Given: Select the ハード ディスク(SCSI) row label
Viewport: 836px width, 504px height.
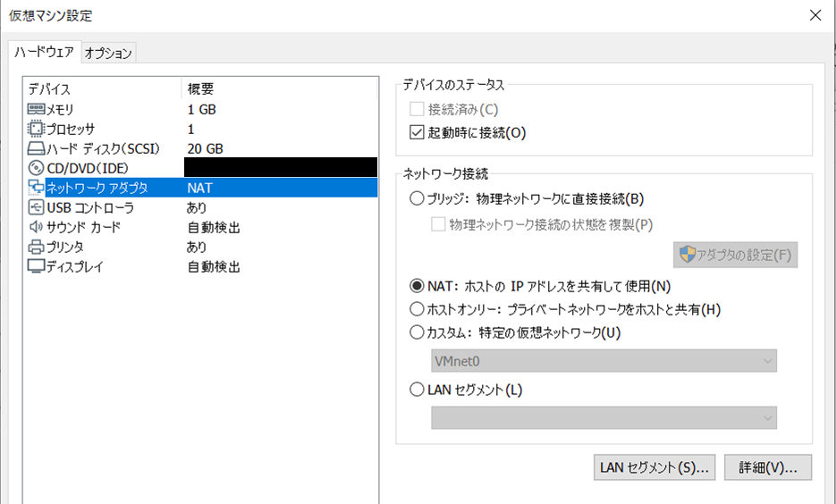Looking at the screenshot, I should pyautogui.click(x=104, y=148).
